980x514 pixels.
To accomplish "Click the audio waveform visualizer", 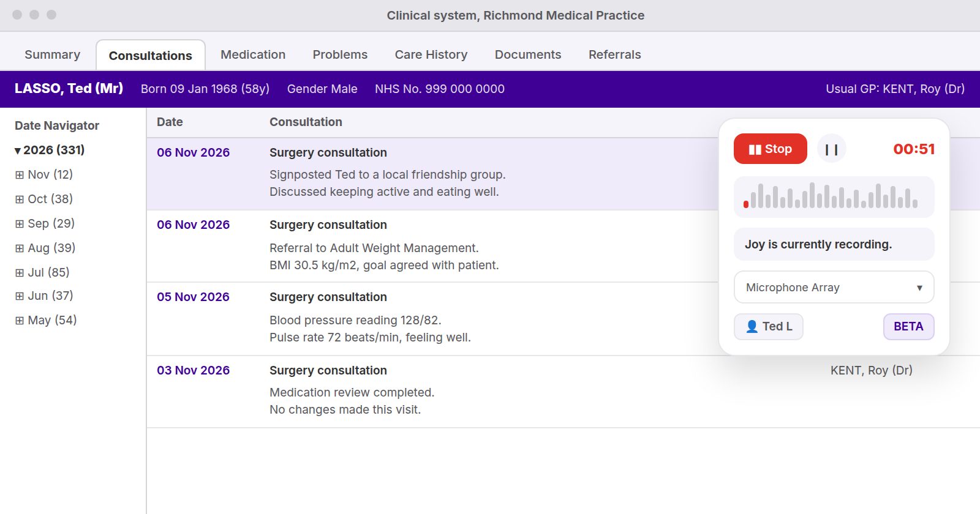I will point(834,196).
